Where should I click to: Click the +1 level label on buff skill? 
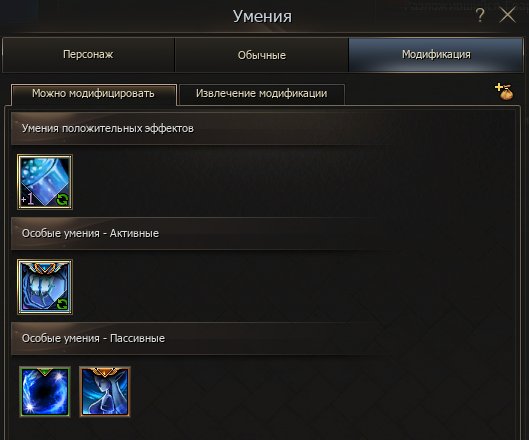27,199
